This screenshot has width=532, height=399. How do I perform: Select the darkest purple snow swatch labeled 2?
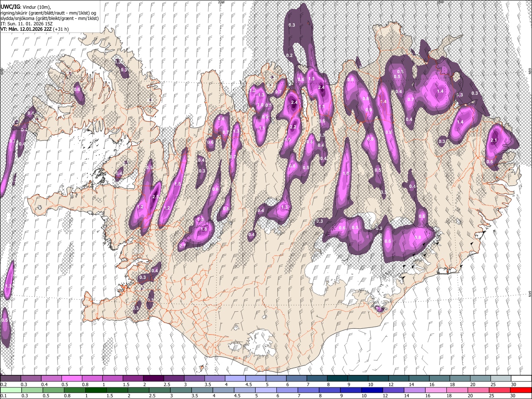tap(153, 379)
